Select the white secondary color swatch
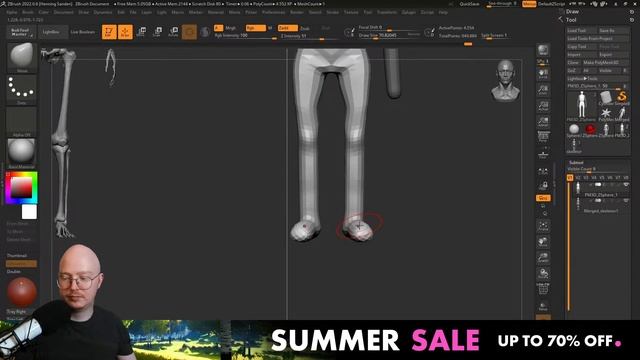Viewport: 640px width, 360px height. coord(29,212)
